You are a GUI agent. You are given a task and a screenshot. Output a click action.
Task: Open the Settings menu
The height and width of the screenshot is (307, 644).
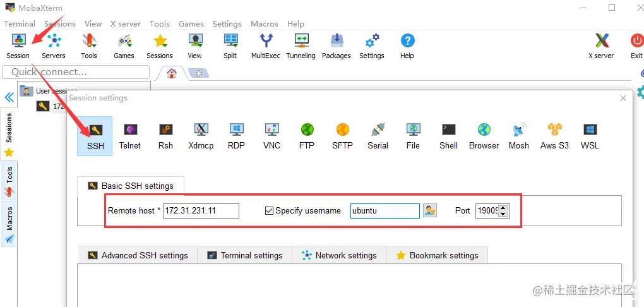pyautogui.click(x=227, y=24)
